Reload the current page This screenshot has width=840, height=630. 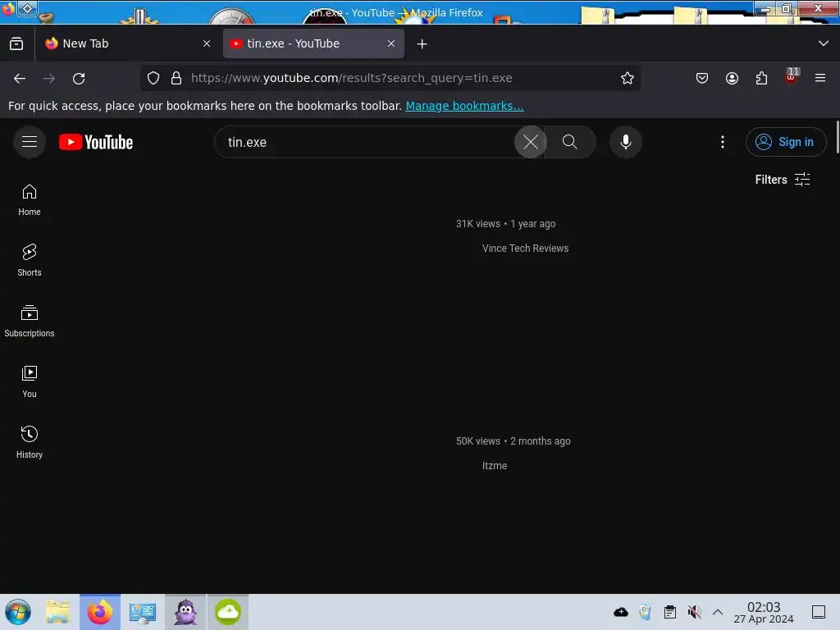point(79,78)
